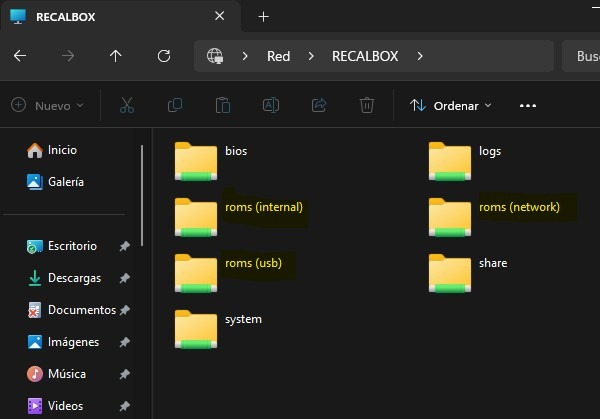Click the Share icon in toolbar
This screenshot has height=419, width=600.
click(x=319, y=105)
